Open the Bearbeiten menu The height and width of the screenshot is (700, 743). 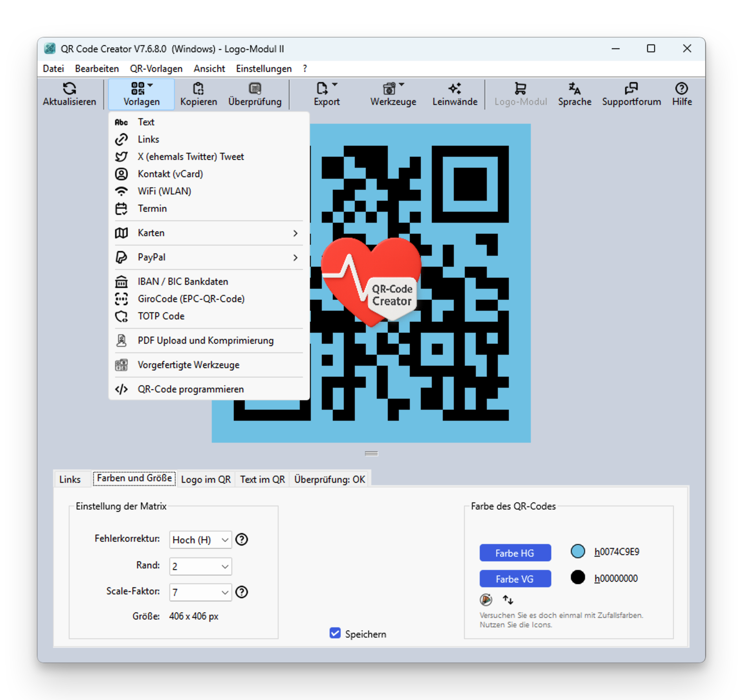pos(97,69)
